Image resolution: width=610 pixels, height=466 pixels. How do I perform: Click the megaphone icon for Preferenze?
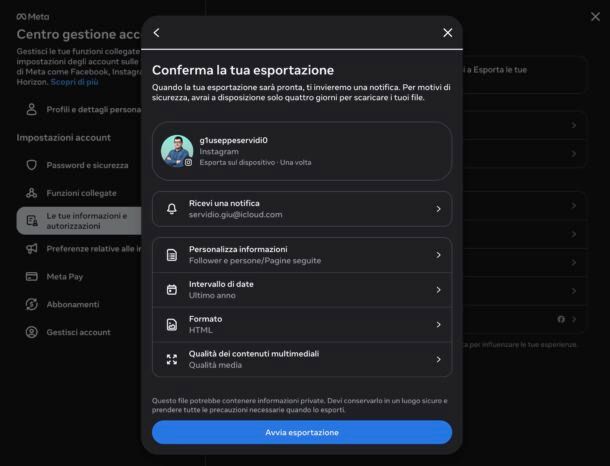(32, 249)
